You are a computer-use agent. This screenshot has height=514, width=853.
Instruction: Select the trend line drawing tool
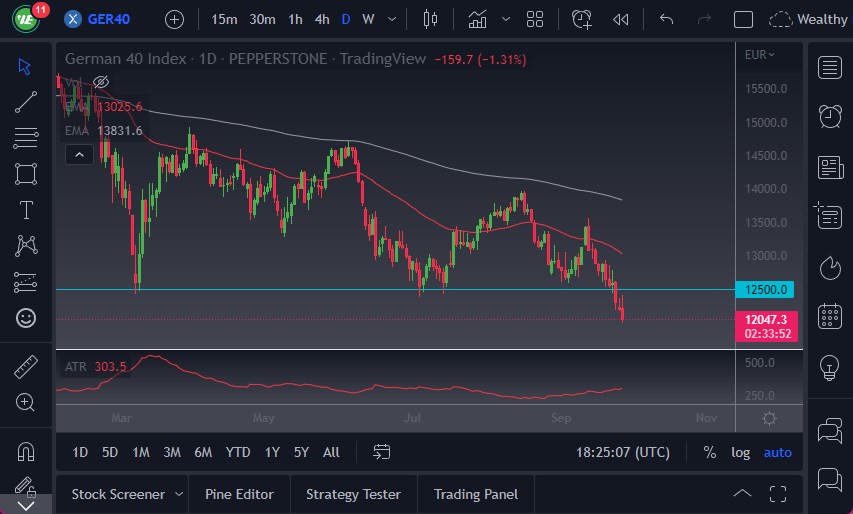pos(26,101)
